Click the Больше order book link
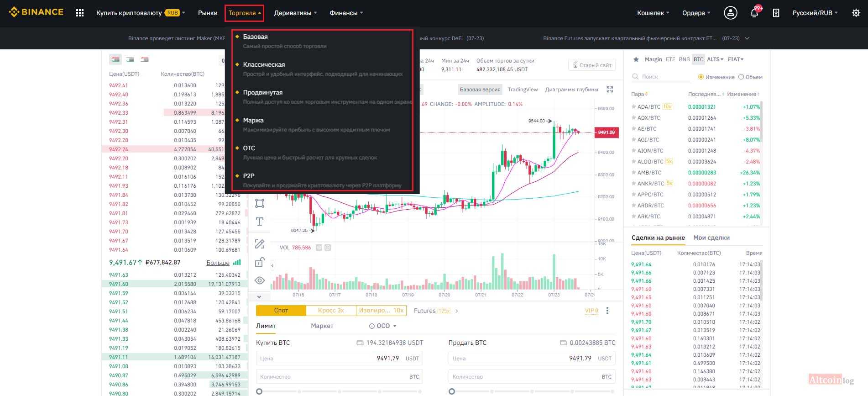 click(218, 263)
